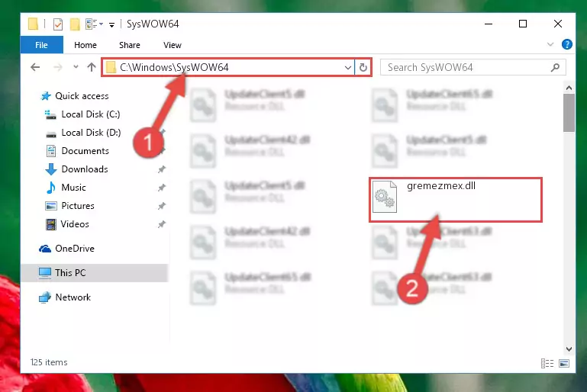Maximize the SysWOW64 window
Image resolution: width=587 pixels, height=392 pixels.
(523, 24)
